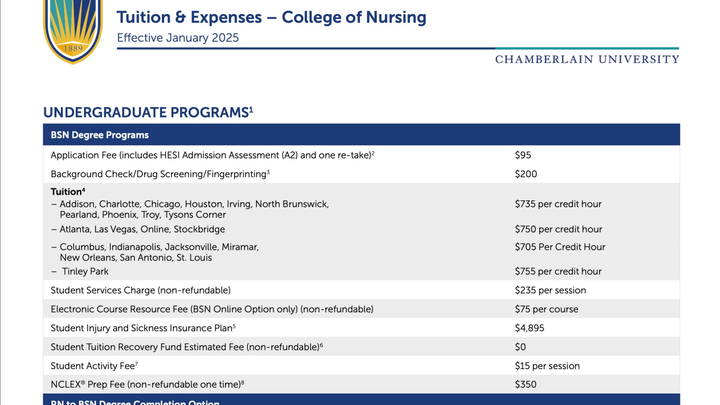Screen dimensions: 720x405
Task: Select the Tinley Park campus entry
Action: coord(86,271)
